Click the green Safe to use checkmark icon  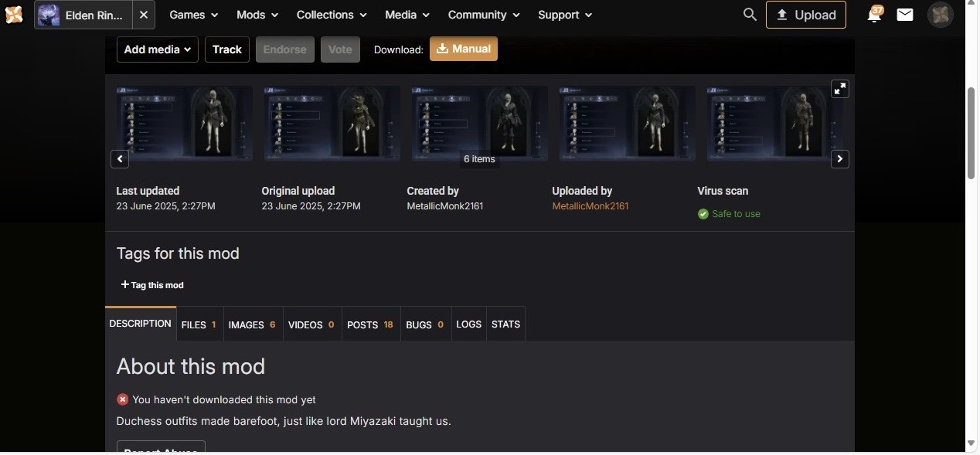tap(703, 214)
